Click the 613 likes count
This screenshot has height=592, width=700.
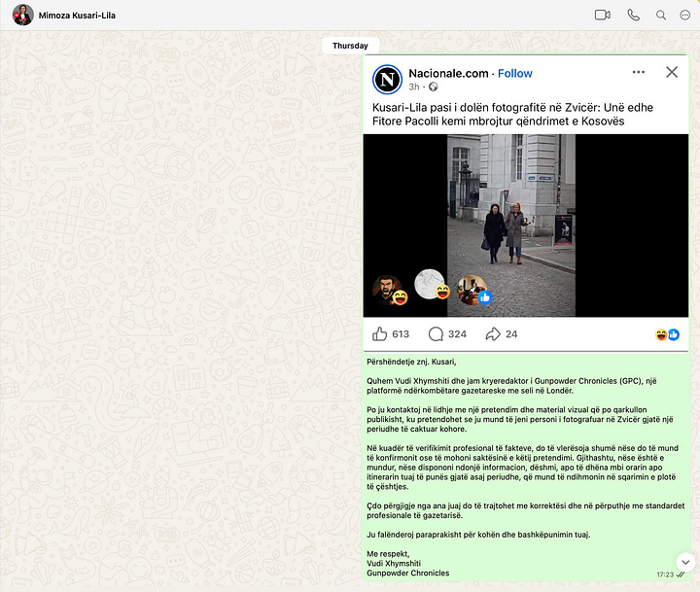pos(401,334)
